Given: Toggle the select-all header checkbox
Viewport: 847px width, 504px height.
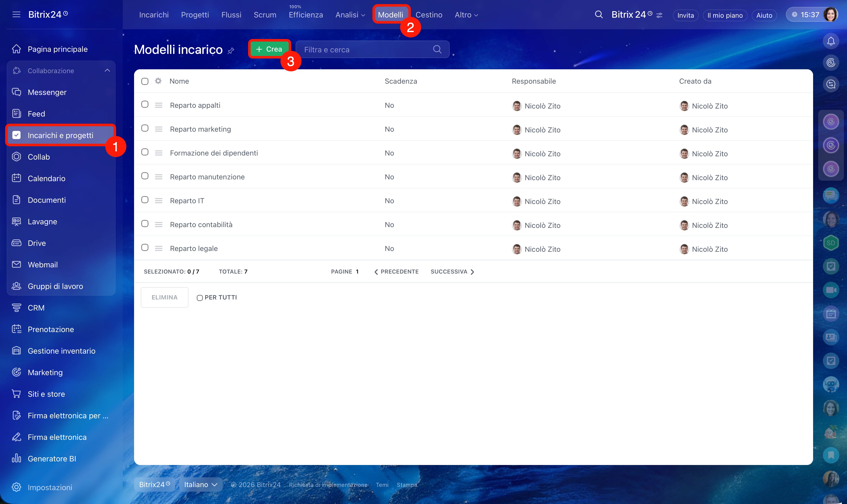Looking at the screenshot, I should (x=145, y=81).
